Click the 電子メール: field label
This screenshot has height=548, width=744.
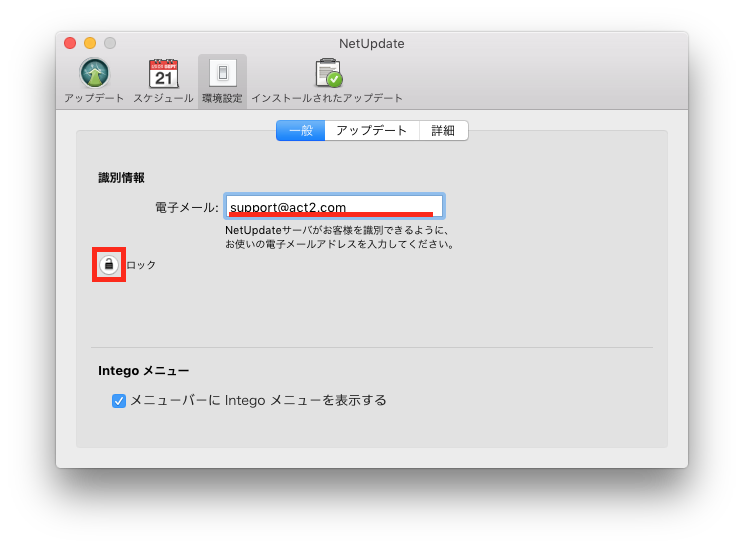(187, 207)
